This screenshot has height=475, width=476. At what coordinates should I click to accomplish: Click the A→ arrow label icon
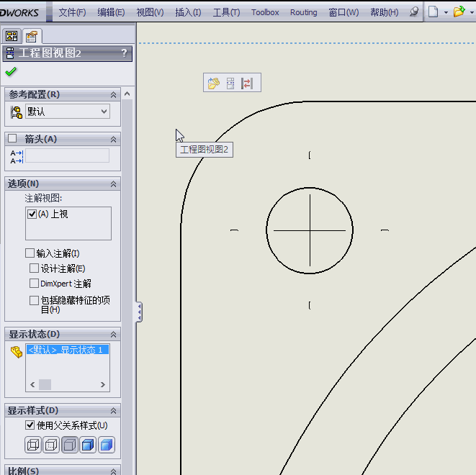pos(17,156)
